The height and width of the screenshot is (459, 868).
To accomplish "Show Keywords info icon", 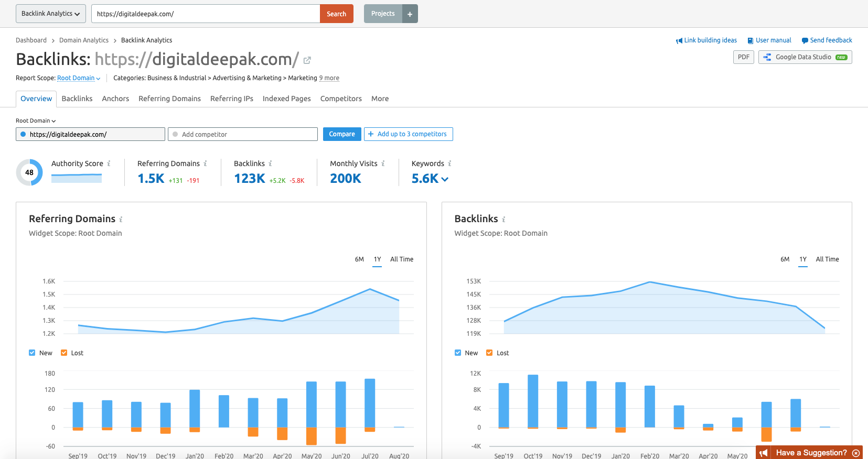I will click(449, 163).
